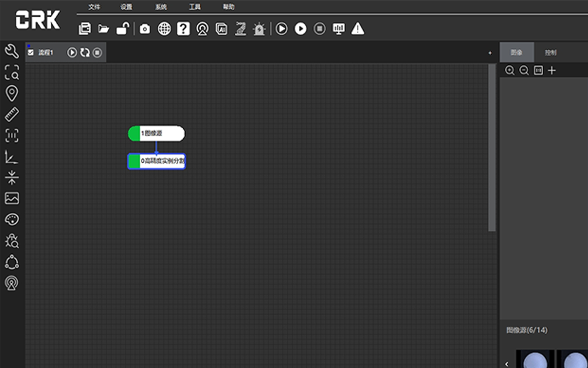The image size is (588, 368).
Task: Toggle the 流程1 checkbox
Action: 31,53
